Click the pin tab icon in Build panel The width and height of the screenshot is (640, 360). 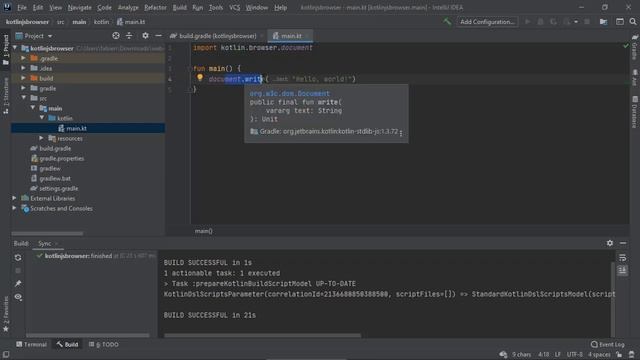18,284
